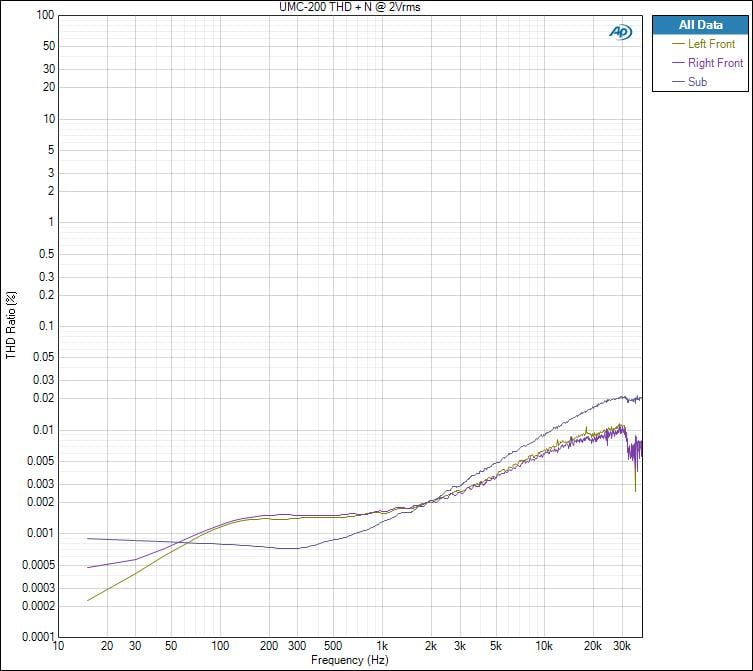Click the purple Right Front line swatch
The image size is (753, 671).
tap(678, 63)
